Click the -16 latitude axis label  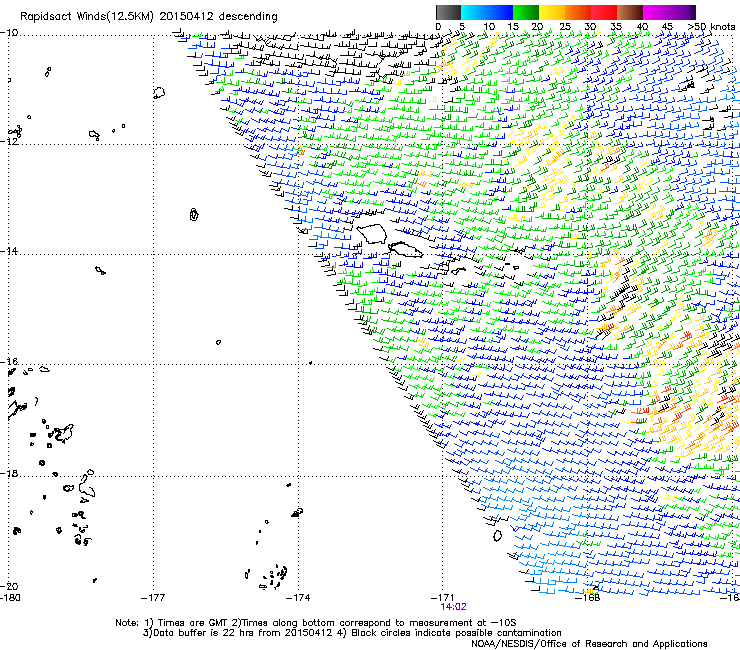click(x=9, y=362)
